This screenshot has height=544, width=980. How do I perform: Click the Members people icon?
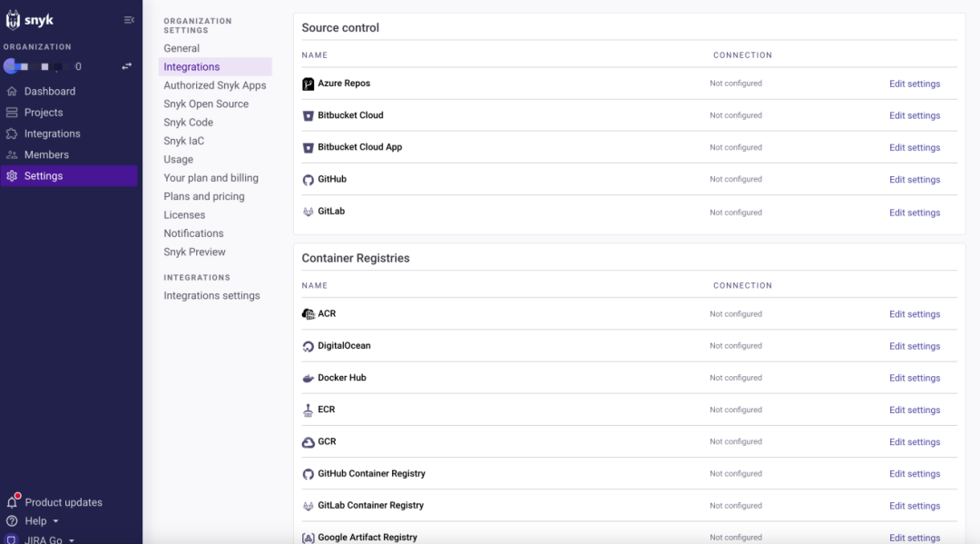click(x=12, y=155)
